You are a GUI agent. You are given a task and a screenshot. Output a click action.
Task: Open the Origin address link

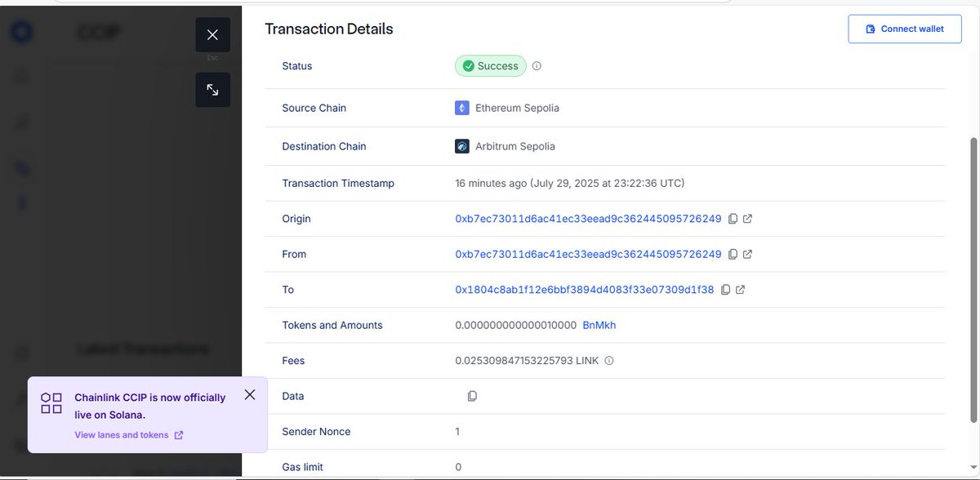click(x=588, y=219)
